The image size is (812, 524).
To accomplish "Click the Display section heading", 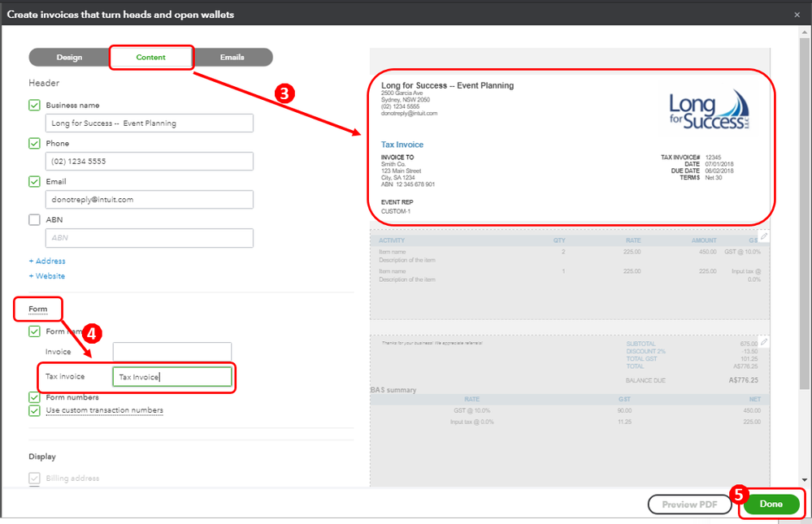I will tap(42, 457).
